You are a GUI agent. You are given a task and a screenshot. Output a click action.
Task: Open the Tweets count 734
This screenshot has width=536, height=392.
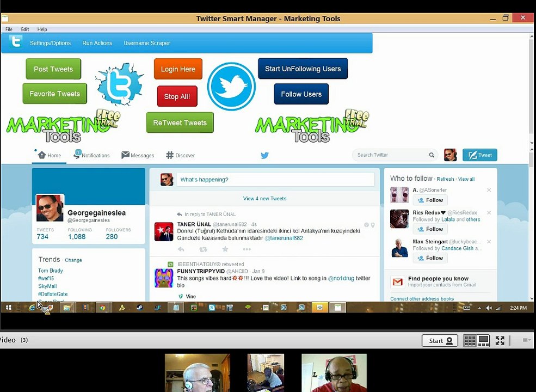tap(42, 236)
